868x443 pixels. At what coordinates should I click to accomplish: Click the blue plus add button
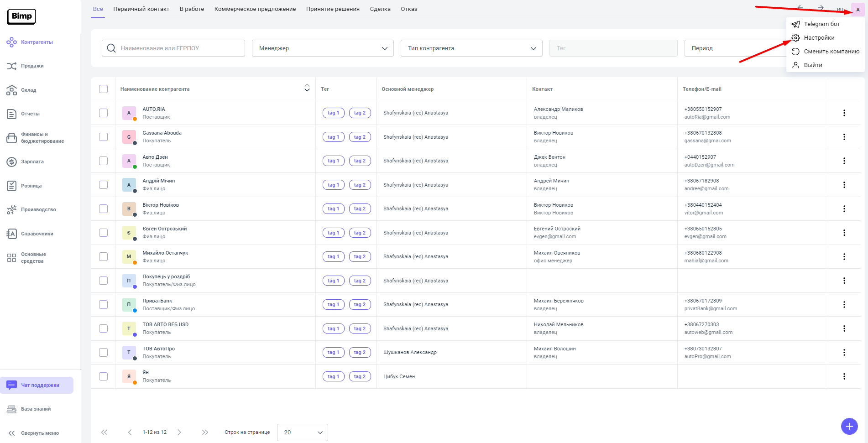849,427
